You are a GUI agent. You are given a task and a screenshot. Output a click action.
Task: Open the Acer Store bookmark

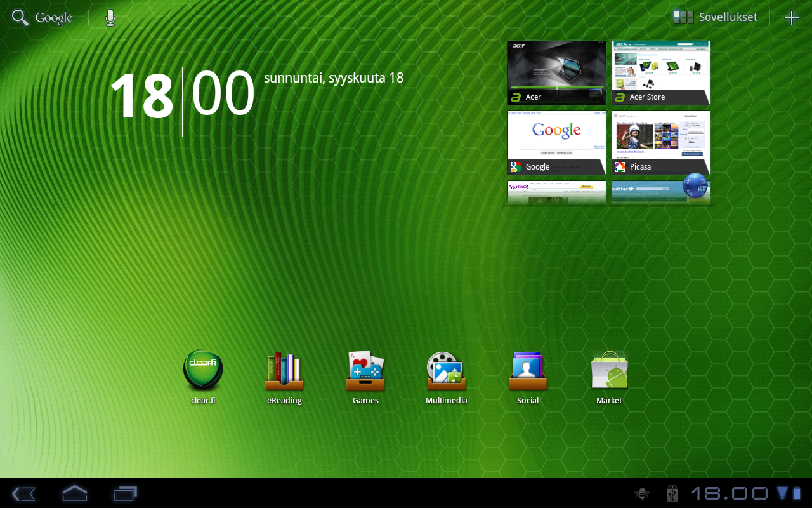click(x=661, y=73)
